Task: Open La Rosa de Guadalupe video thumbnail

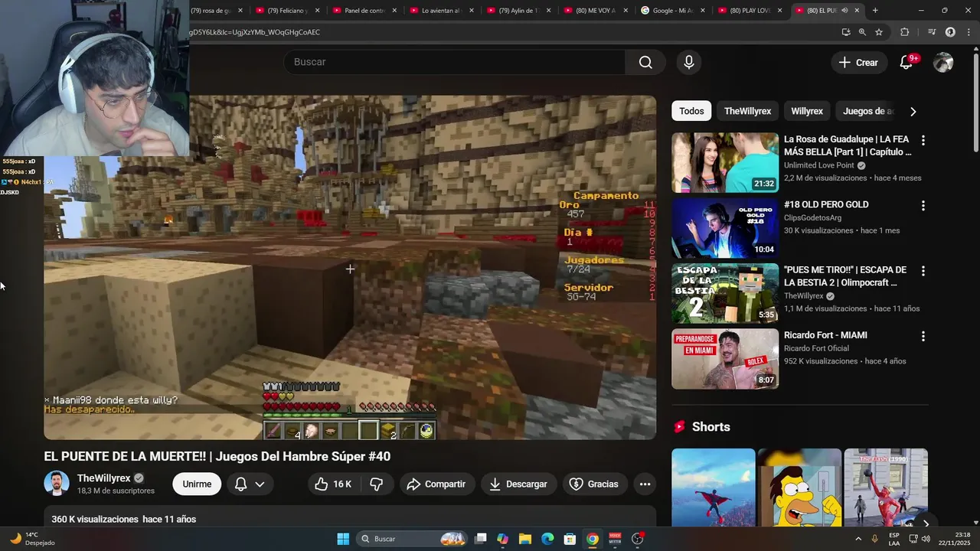Action: tap(725, 162)
